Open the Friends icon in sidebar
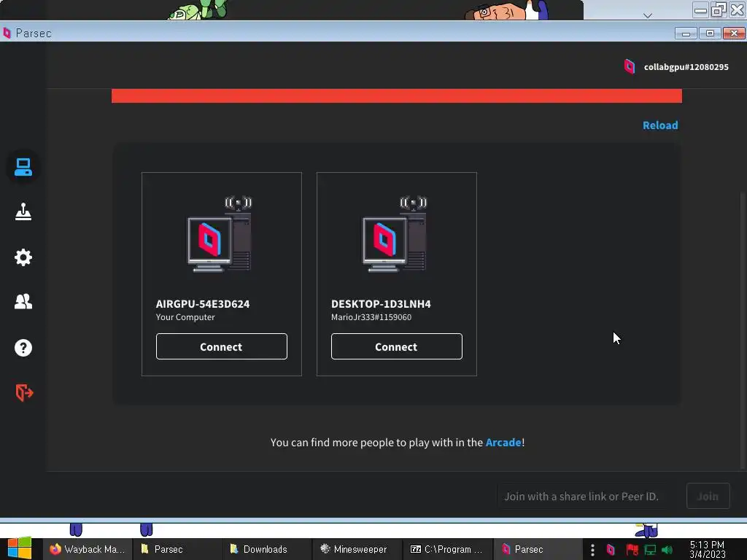 pos(23,301)
